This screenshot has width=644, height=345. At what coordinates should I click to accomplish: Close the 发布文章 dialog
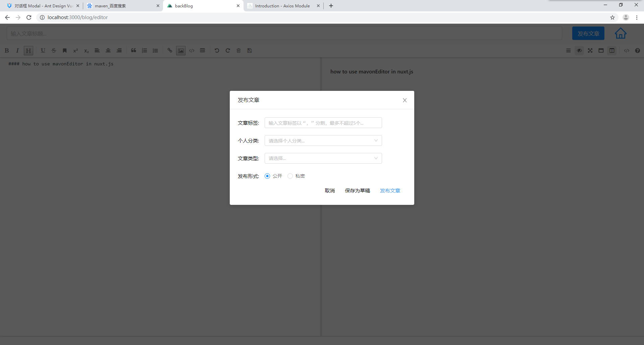coord(405,100)
